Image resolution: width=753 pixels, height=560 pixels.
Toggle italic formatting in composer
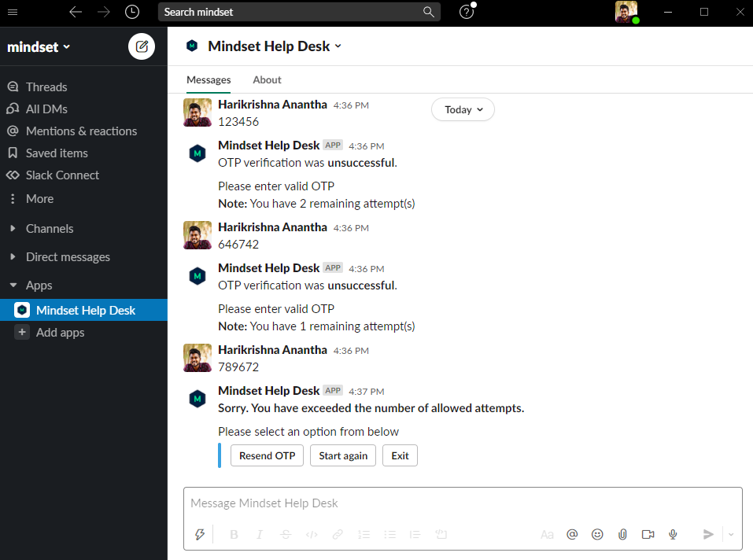260,534
